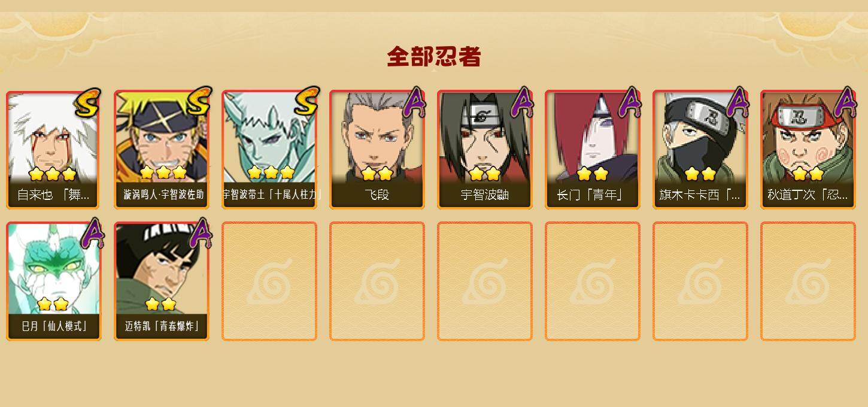This screenshot has width=868, height=407.
Task: Click the A rank badge on 飞段
Action: 414,103
